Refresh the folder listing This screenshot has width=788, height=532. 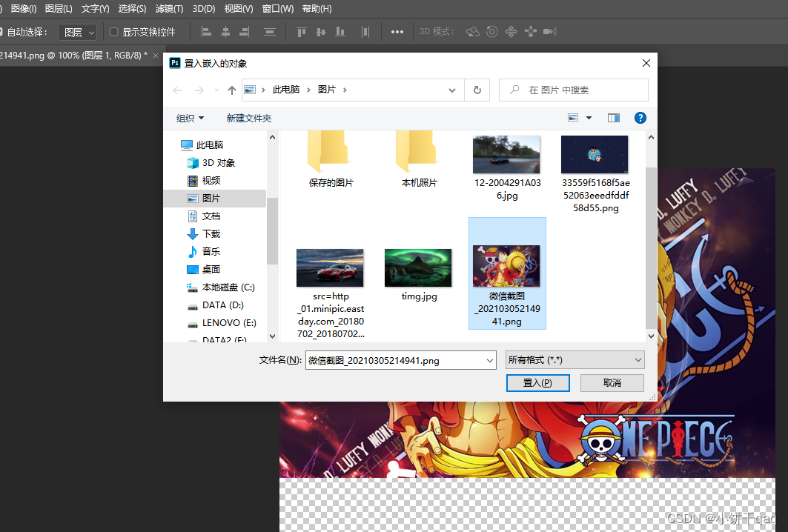[477, 90]
